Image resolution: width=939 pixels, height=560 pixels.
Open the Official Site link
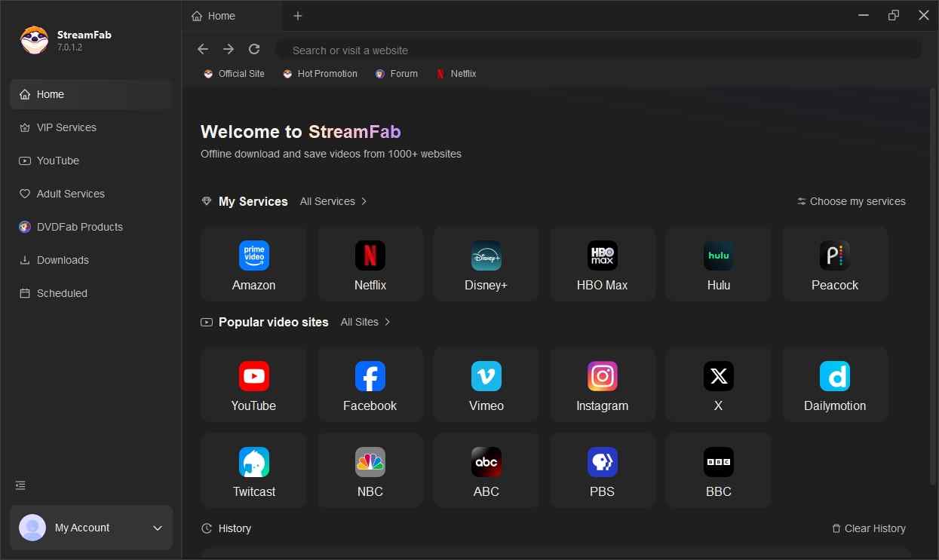click(x=233, y=73)
